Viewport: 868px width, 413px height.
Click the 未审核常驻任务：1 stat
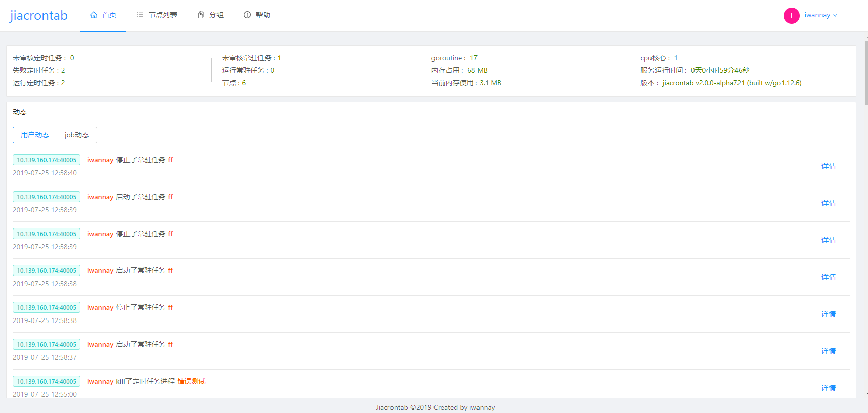(x=251, y=58)
